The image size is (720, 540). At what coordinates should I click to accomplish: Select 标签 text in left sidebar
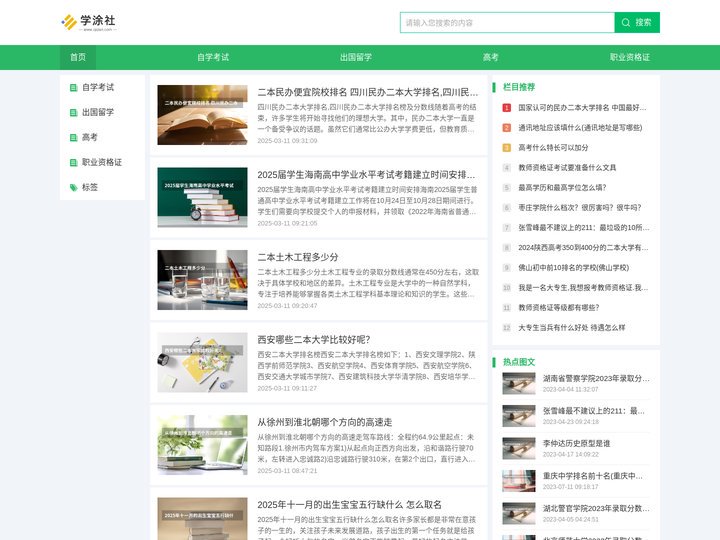tap(90, 187)
